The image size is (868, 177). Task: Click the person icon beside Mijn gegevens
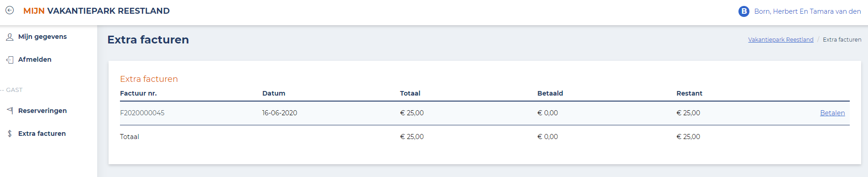(10, 37)
